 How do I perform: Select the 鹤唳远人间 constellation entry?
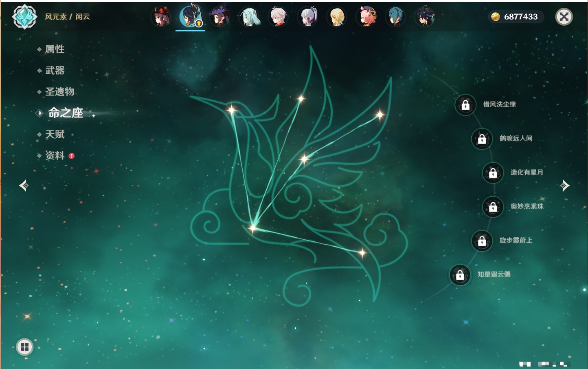click(516, 139)
